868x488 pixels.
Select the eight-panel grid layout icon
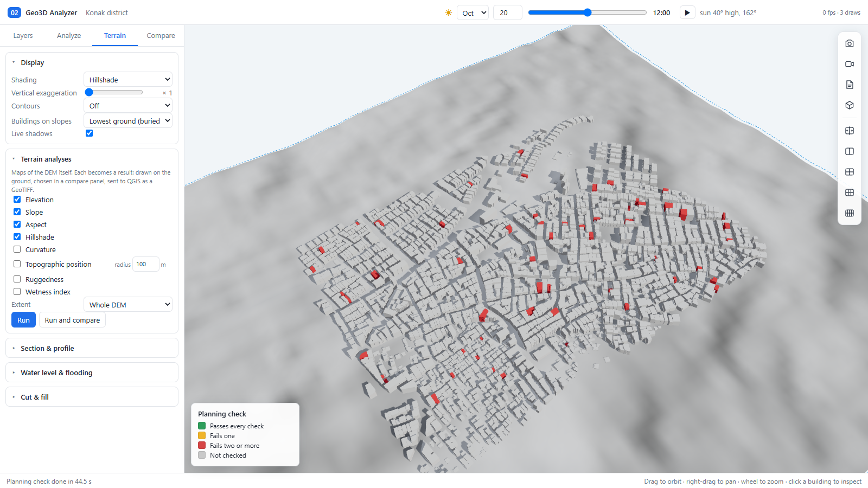tap(850, 213)
